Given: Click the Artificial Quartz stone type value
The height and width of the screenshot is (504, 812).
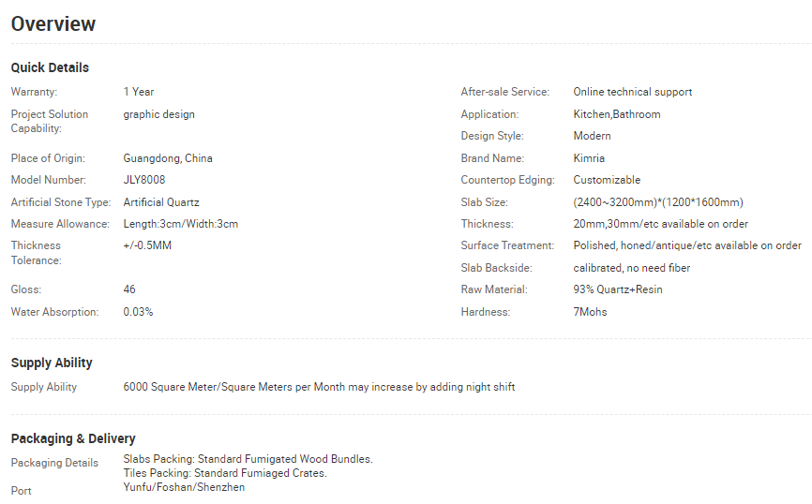Looking at the screenshot, I should [161, 202].
